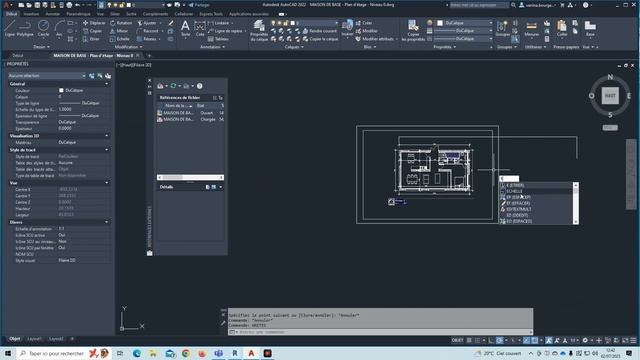Viewport: 640px width, 360px height.
Task: Click the Miroir tool
Action: pyautogui.click(x=119, y=31)
